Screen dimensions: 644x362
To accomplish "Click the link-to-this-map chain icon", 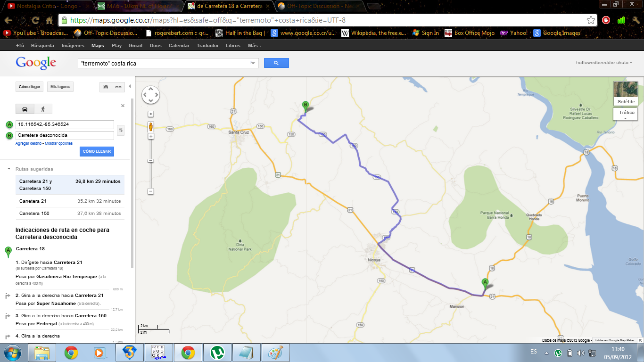I will point(118,87).
